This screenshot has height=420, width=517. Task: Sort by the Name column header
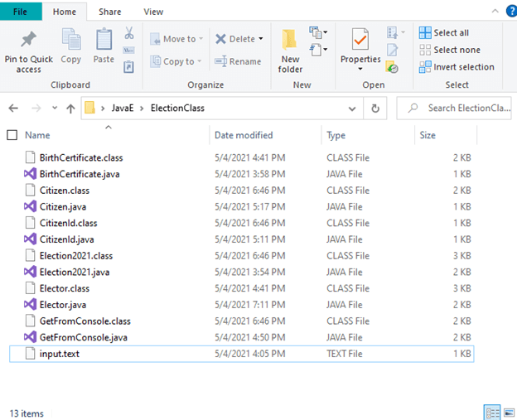pyautogui.click(x=37, y=135)
